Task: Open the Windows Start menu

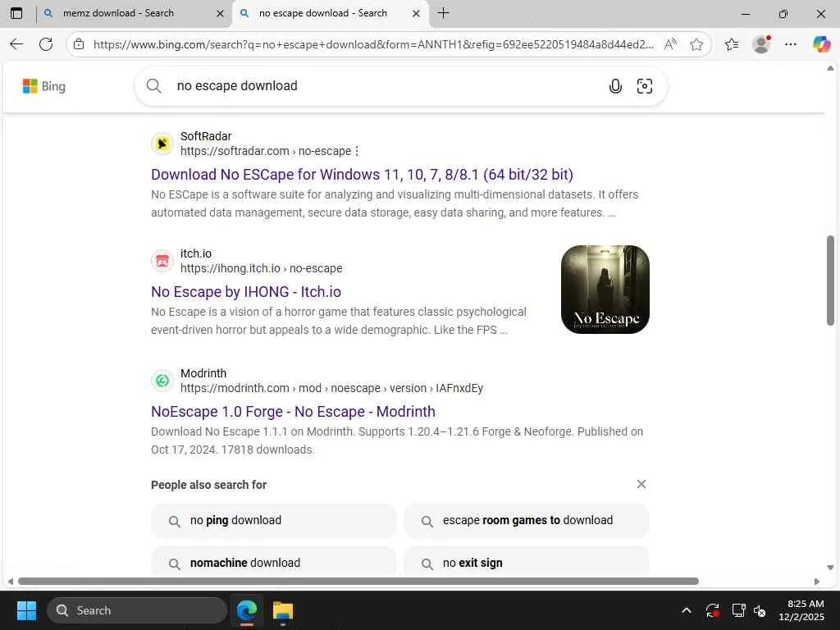Action: pyautogui.click(x=26, y=610)
